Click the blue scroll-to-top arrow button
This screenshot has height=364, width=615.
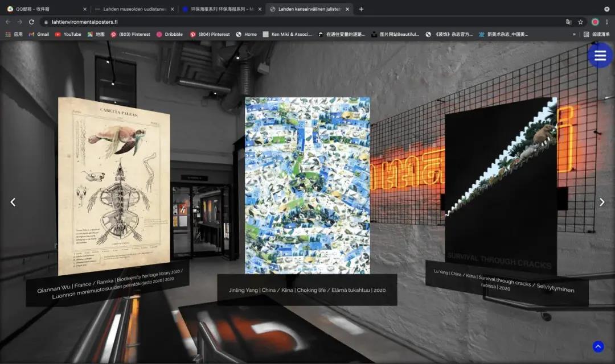pos(598,346)
